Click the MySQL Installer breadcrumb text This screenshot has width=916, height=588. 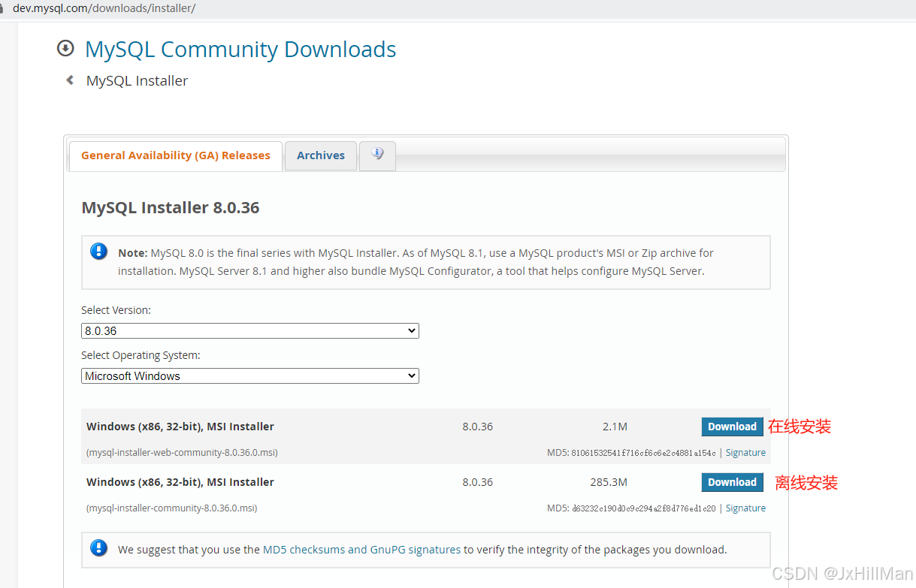point(138,81)
